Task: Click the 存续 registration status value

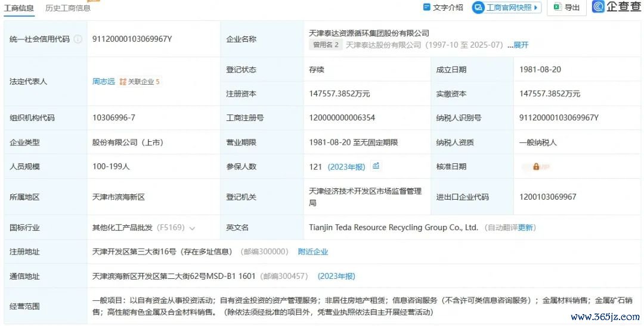Action: pos(317,69)
